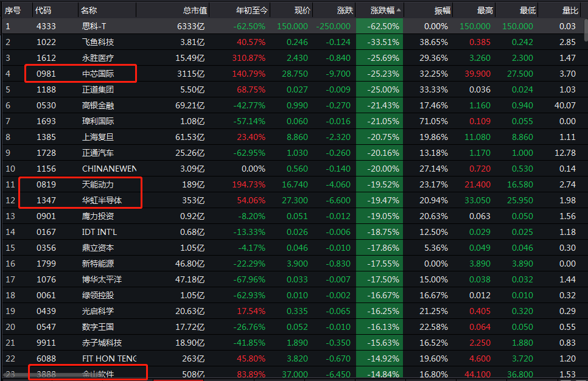Click change percent -19.47%
588x381 pixels.
[x=383, y=200]
